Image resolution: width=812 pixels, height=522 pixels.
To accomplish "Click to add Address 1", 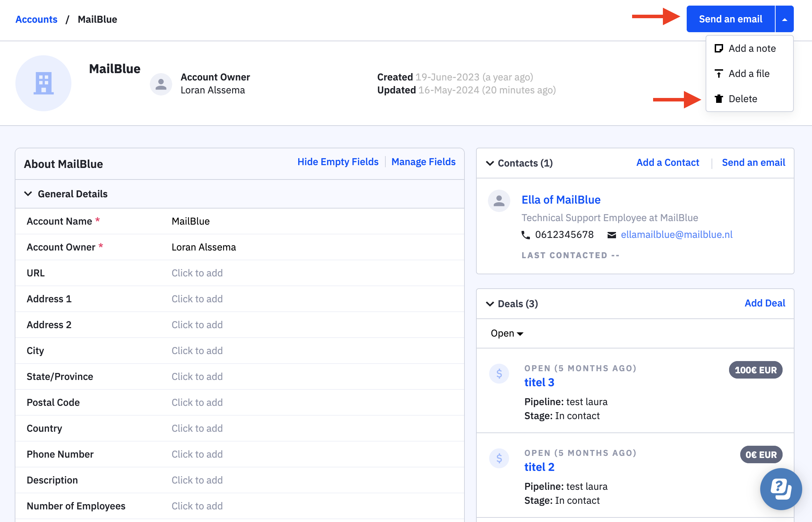I will pos(197,299).
